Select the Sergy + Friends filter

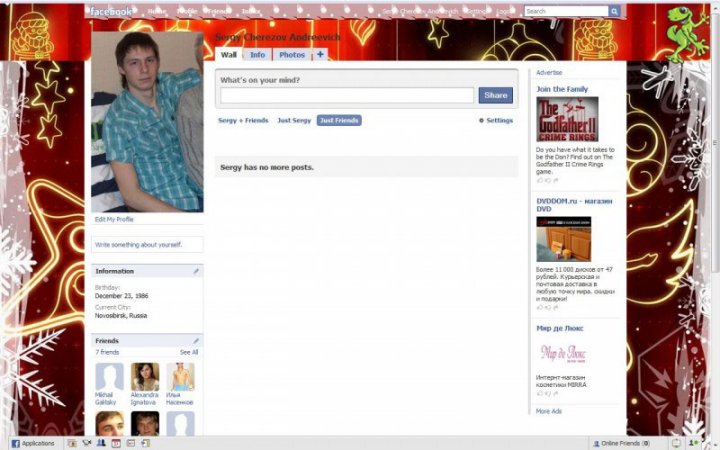coord(243,120)
